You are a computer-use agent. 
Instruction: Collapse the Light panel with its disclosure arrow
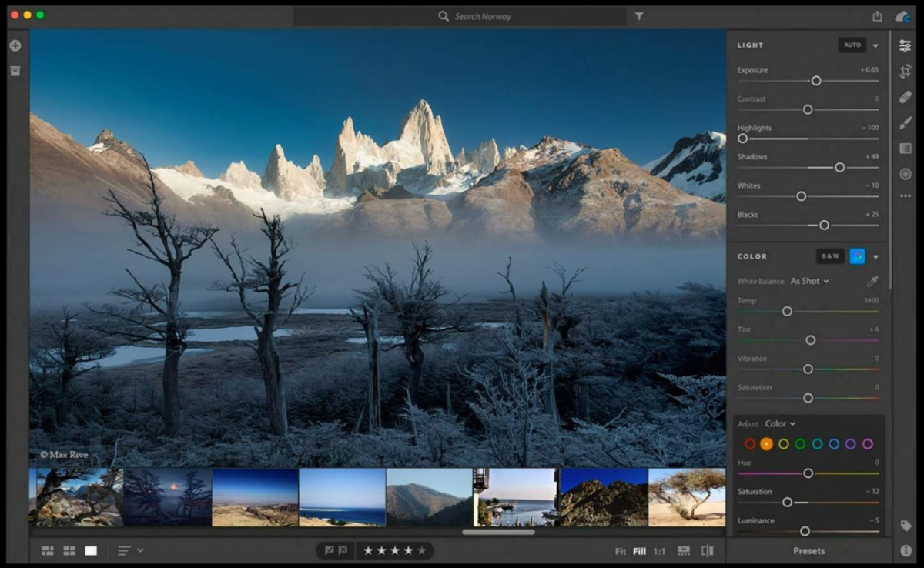pos(876,45)
